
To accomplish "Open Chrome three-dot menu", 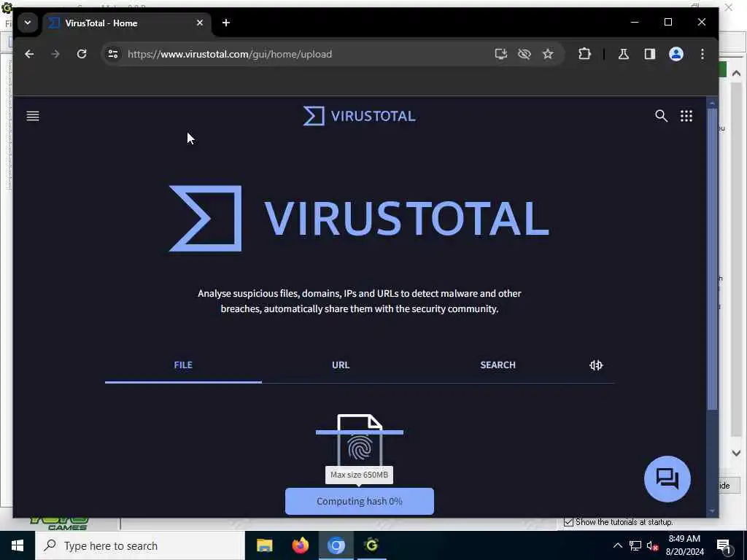I will pos(703,54).
